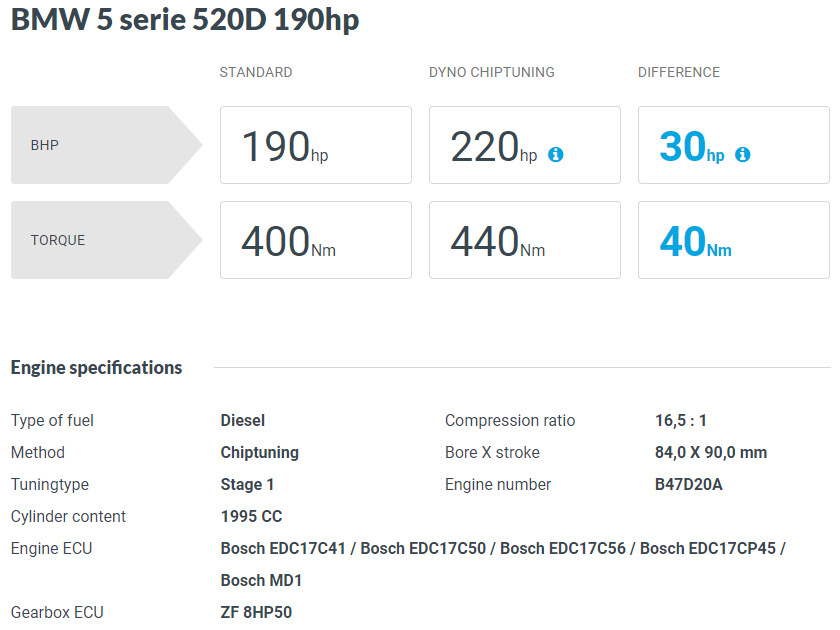840x630 pixels.
Task: Click the 40Nm torque difference box
Action: tap(734, 240)
